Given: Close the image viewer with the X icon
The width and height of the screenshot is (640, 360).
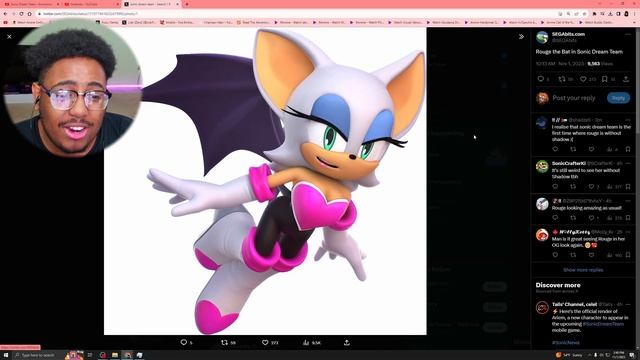Looking at the screenshot, I should click(x=9, y=37).
